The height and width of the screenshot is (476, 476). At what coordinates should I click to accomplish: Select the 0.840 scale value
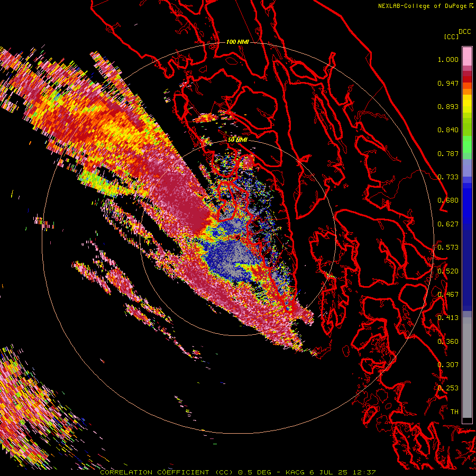pyautogui.click(x=448, y=130)
